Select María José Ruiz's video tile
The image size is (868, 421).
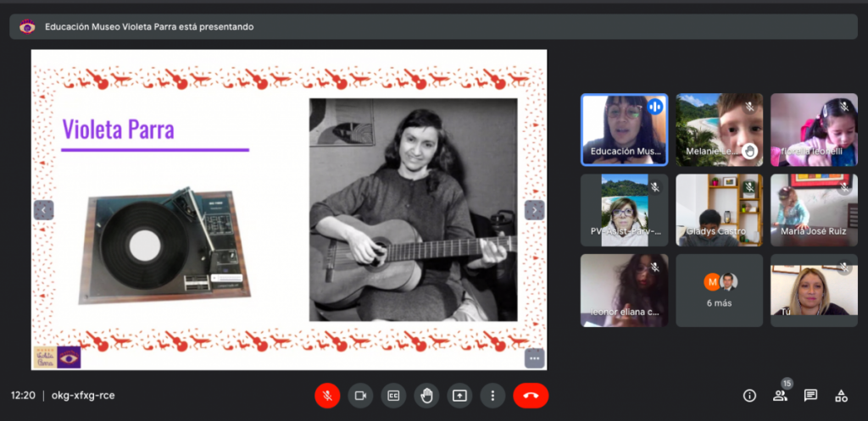tap(814, 210)
